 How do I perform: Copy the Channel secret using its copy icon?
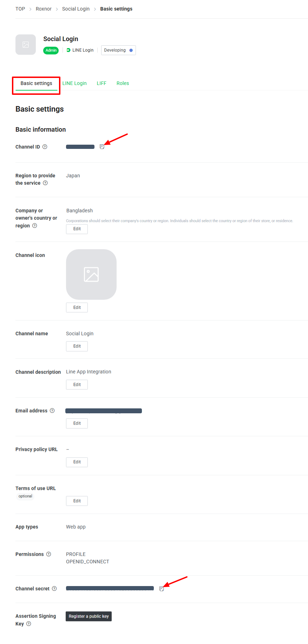click(x=162, y=589)
